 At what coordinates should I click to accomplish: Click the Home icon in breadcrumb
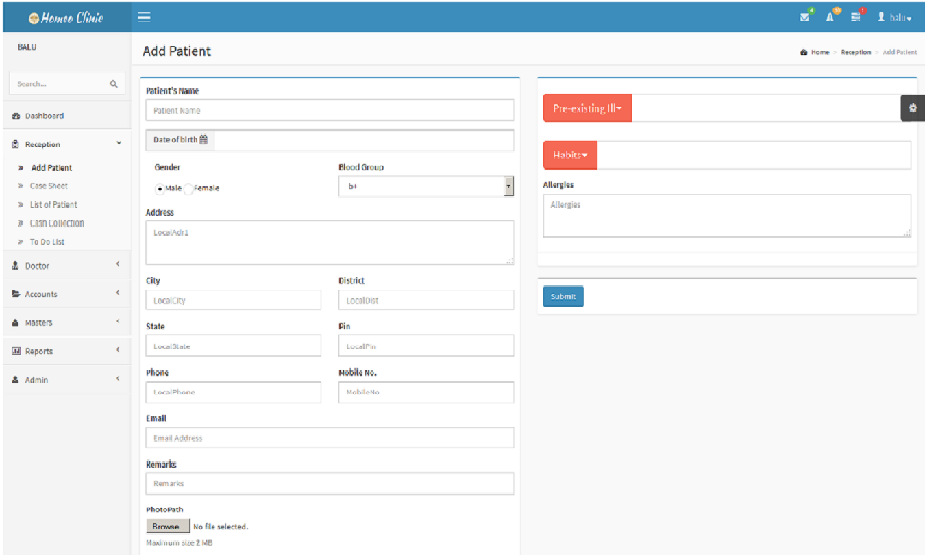[804, 53]
